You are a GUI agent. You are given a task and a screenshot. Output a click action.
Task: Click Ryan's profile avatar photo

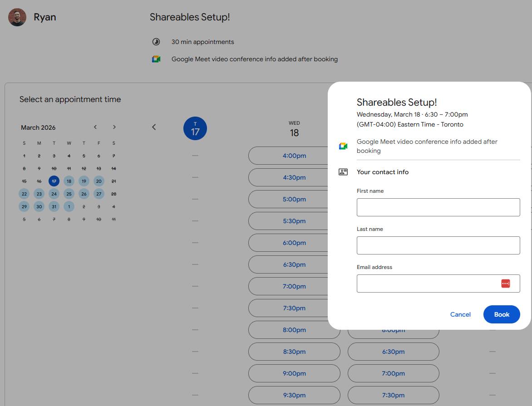pyautogui.click(x=17, y=17)
